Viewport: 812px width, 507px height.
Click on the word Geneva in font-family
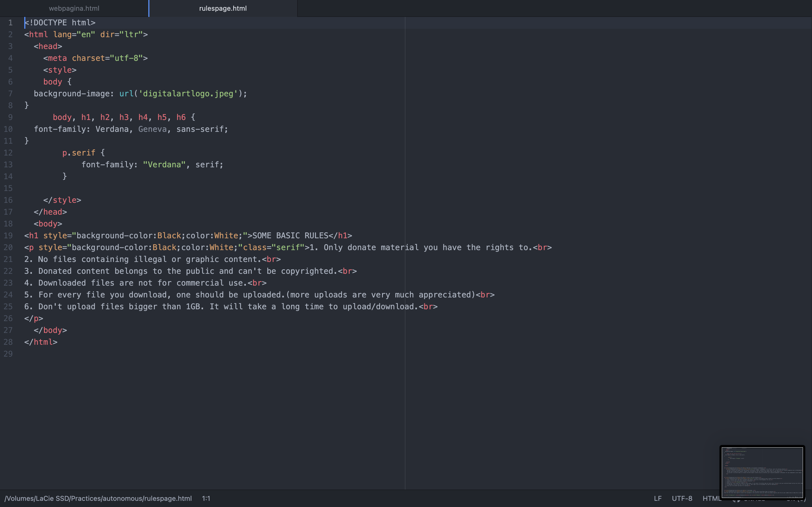152,129
